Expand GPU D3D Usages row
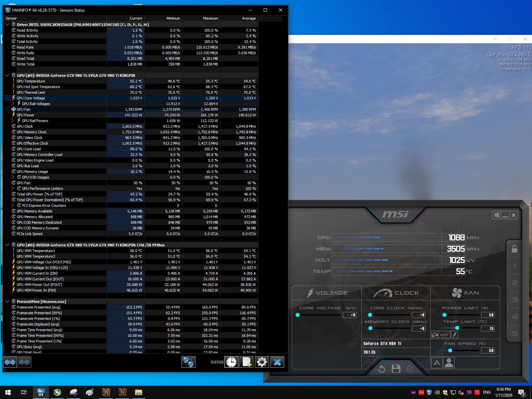This screenshot has height=399, width=532. 13,177
